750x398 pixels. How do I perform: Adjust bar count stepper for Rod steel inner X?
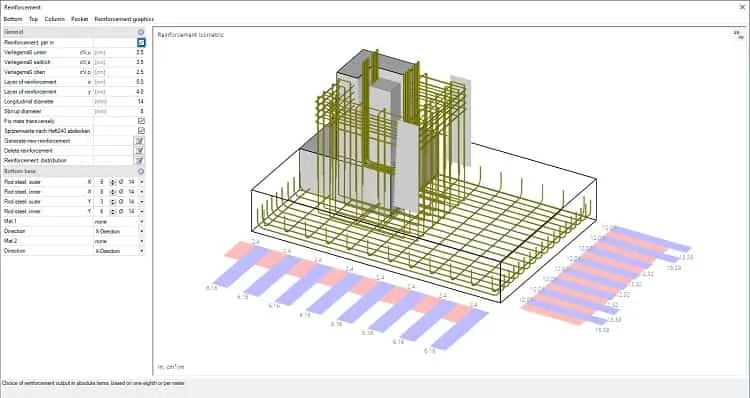(112, 191)
